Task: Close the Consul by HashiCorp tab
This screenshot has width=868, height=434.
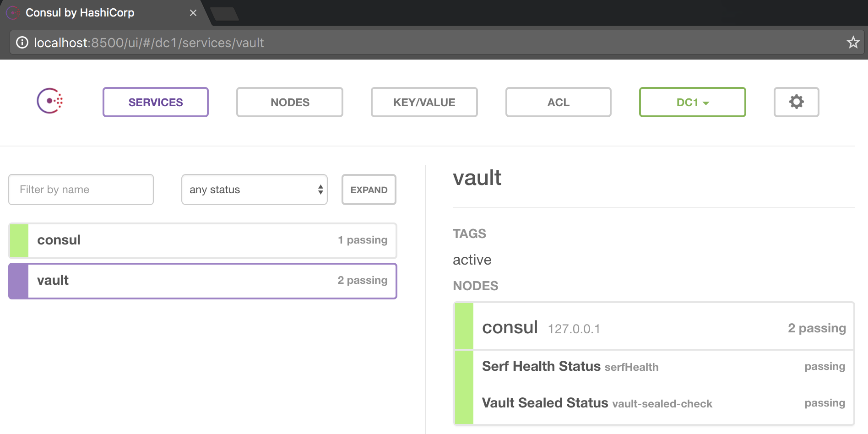Action: click(x=193, y=13)
